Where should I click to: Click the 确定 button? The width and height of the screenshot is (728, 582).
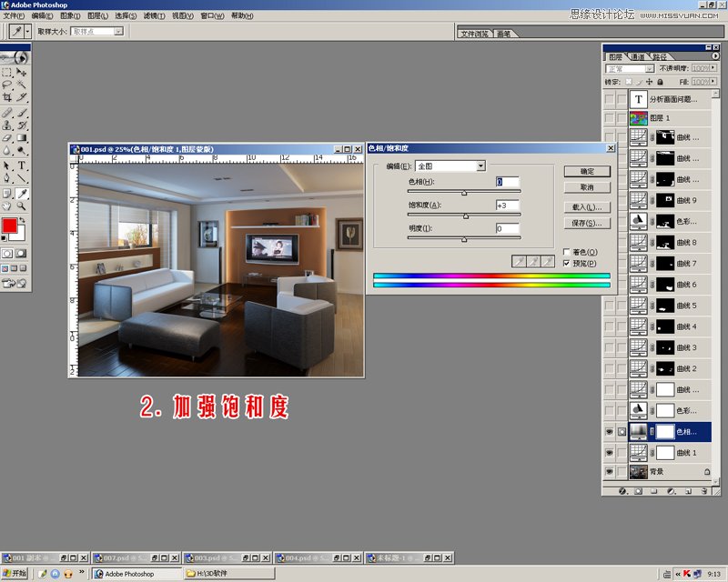(587, 171)
